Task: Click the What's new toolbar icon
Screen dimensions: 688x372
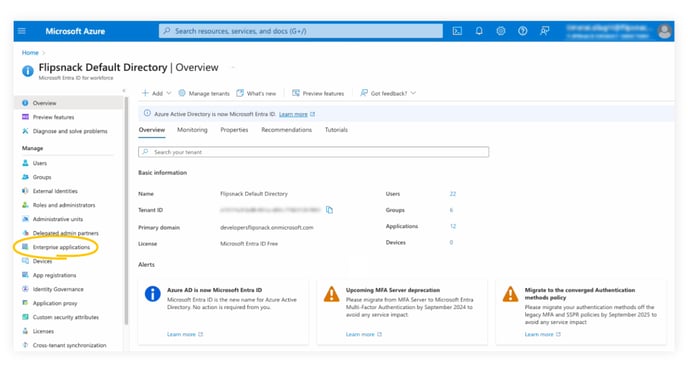Action: click(240, 93)
